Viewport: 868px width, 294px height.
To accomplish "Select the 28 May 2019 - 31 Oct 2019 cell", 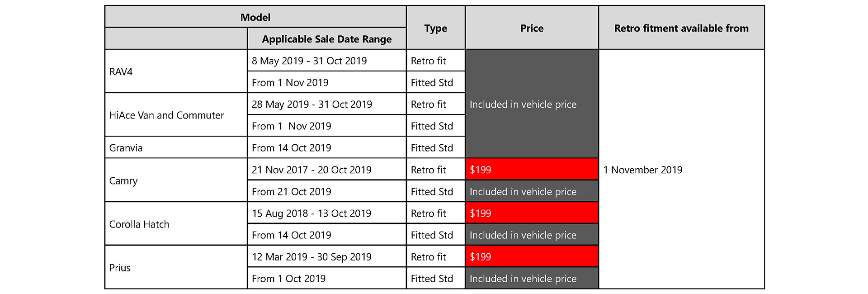I will coord(327,104).
